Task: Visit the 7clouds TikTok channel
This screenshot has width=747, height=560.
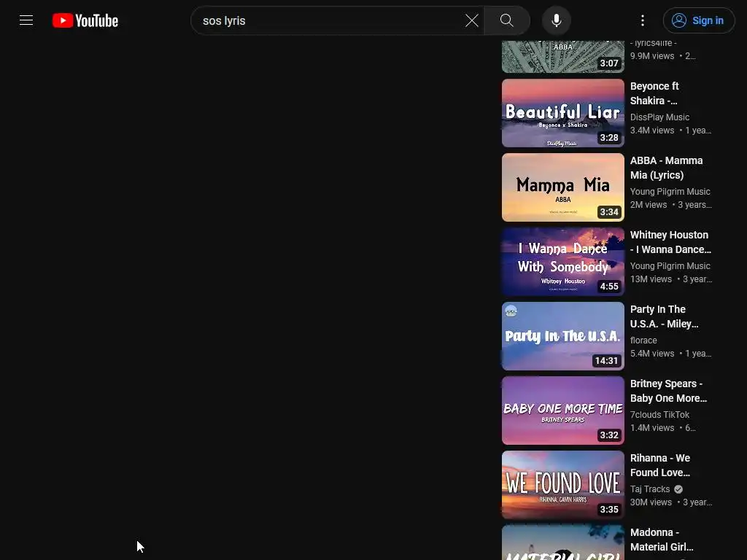Action: (x=659, y=415)
